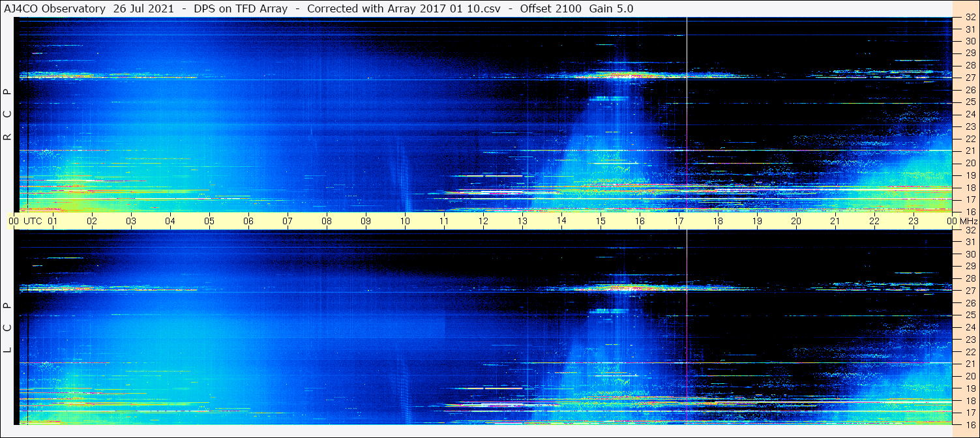Select hour 19 on the UTC axis
Screen dimensions: 980x438
click(757, 221)
